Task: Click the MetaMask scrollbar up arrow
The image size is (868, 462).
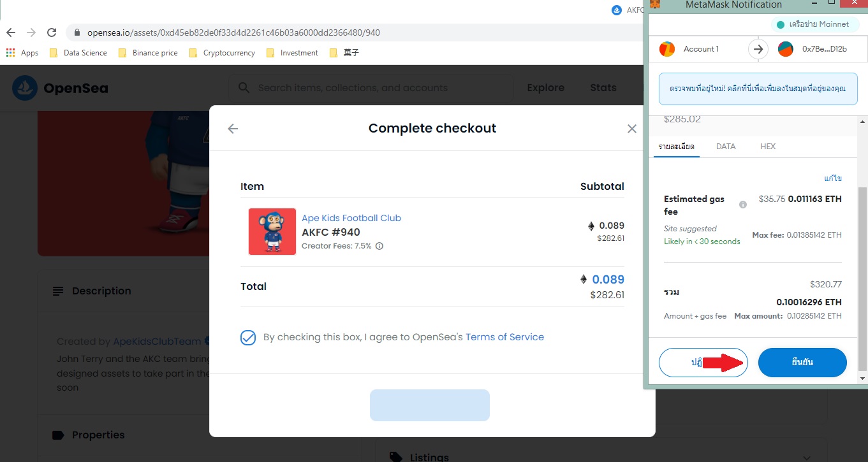Action: pyautogui.click(x=862, y=122)
